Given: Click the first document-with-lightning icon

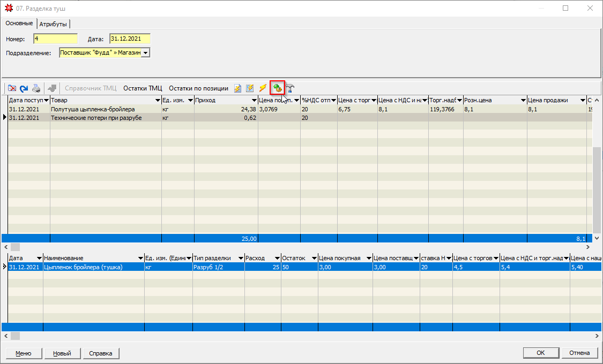Looking at the screenshot, I should (x=237, y=88).
